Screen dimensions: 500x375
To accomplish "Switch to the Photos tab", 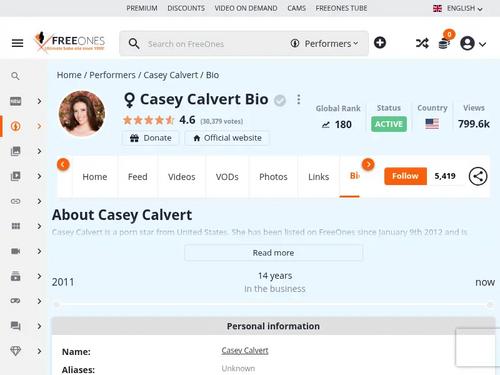I will [x=273, y=177].
